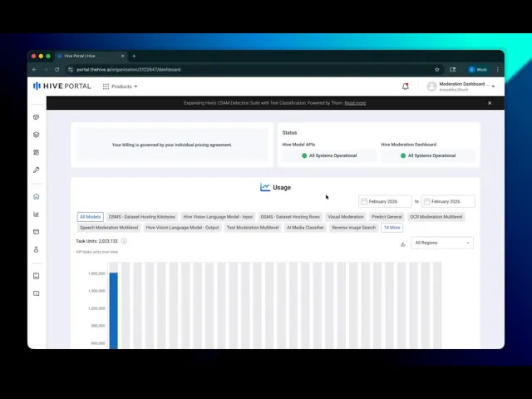
Task: Select DSMS - Dataset Hosting Rows filter
Action: [x=290, y=217]
